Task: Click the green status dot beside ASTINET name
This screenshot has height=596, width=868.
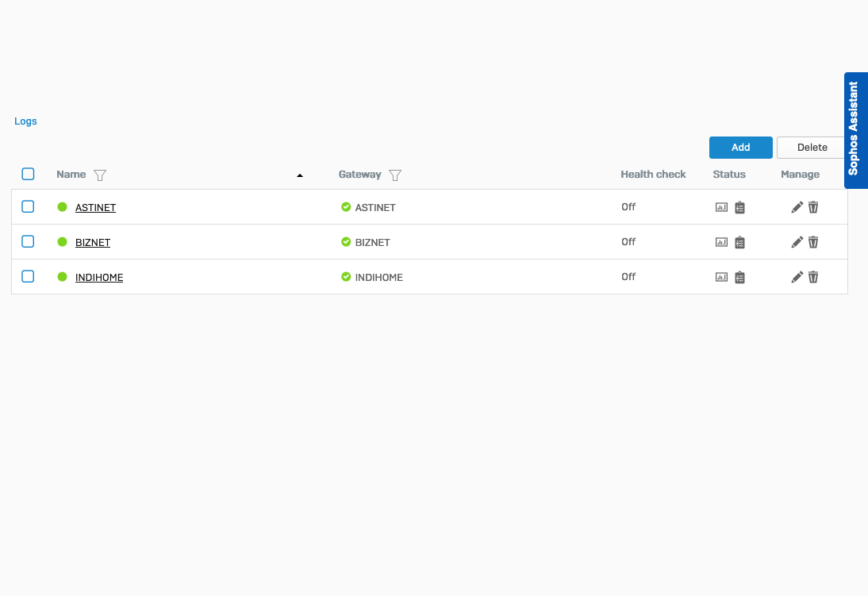Action: [x=62, y=206]
